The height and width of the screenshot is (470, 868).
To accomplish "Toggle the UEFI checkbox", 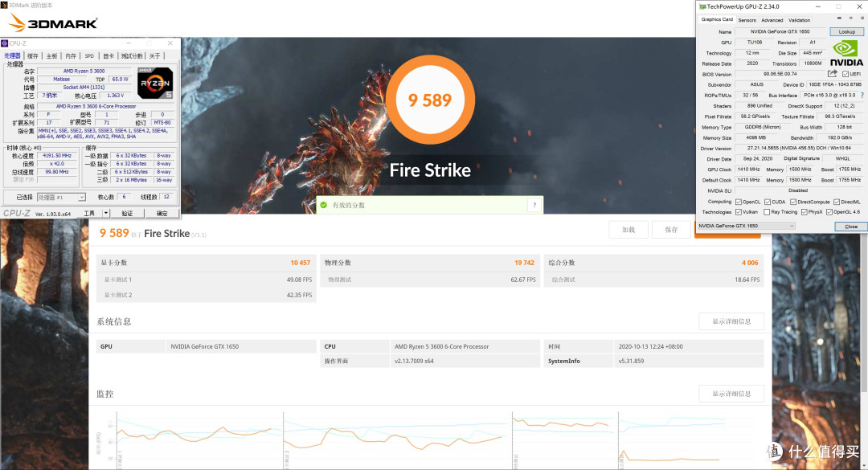I will [x=845, y=74].
